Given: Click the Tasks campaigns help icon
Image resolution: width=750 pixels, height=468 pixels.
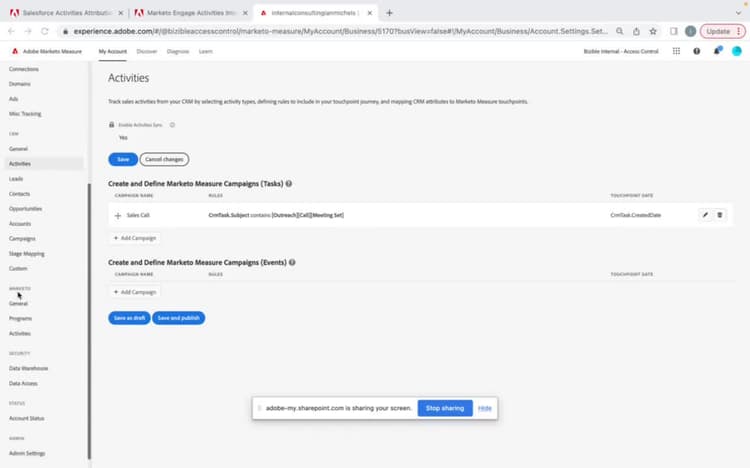Looking at the screenshot, I should tap(289, 184).
